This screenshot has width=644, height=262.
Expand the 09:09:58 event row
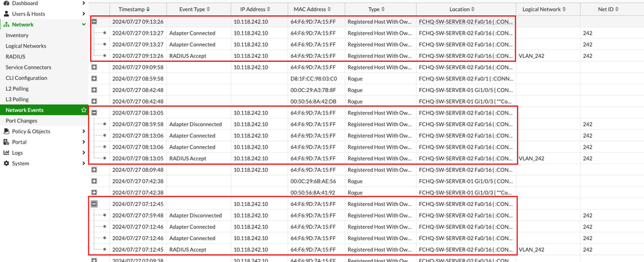(94, 67)
